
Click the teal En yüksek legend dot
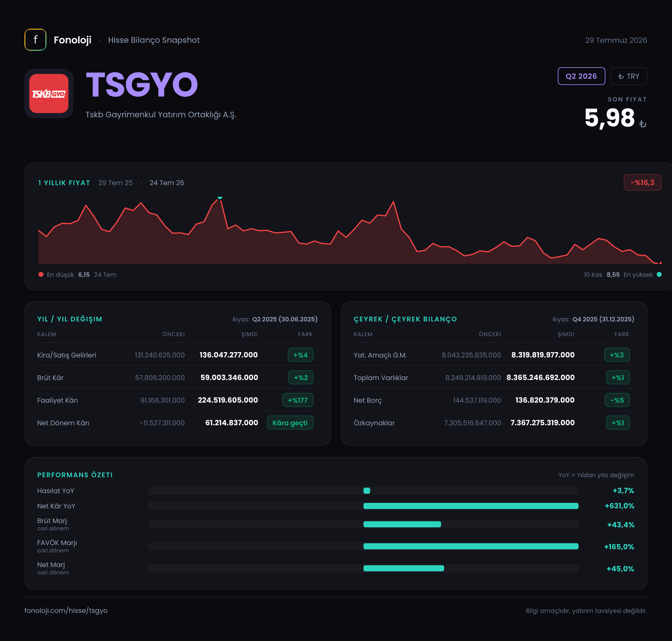coord(659,274)
